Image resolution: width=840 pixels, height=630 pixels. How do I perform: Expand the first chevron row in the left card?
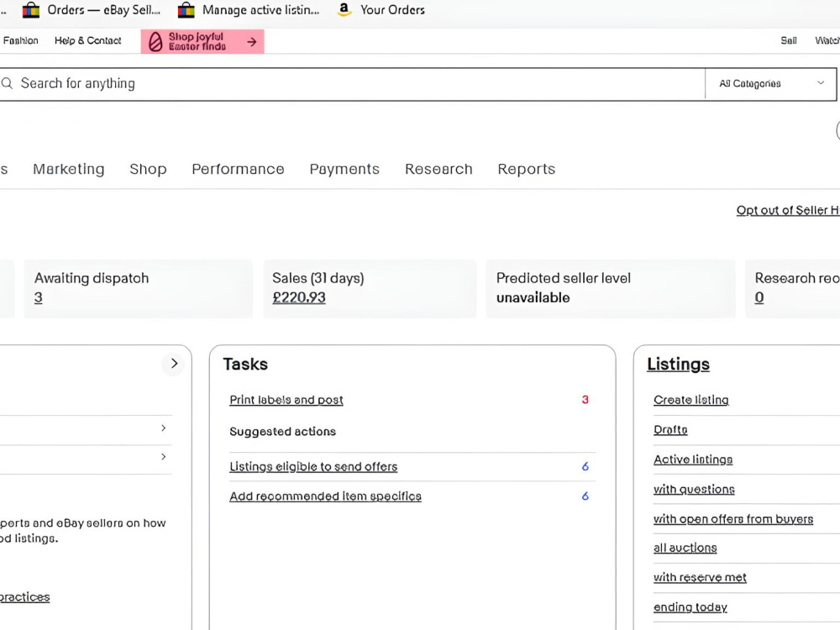[164, 428]
